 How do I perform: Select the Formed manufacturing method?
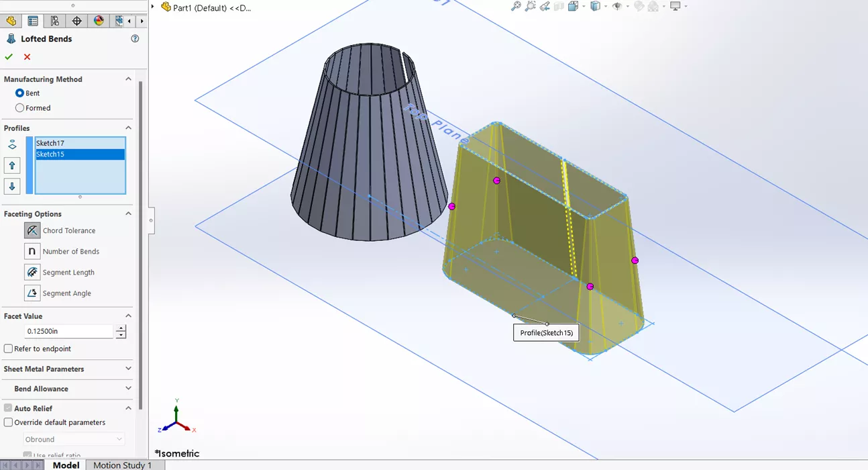19,108
